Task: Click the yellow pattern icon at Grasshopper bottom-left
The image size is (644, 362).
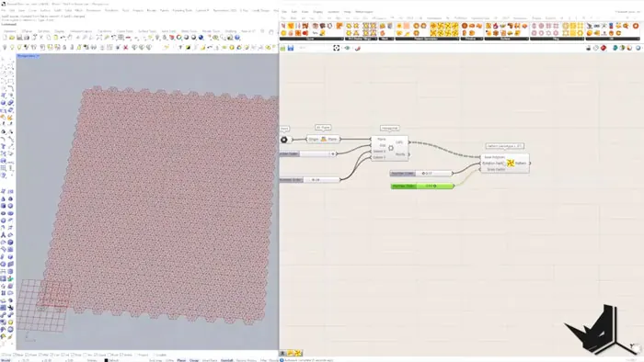Action: pyautogui.click(x=298, y=353)
